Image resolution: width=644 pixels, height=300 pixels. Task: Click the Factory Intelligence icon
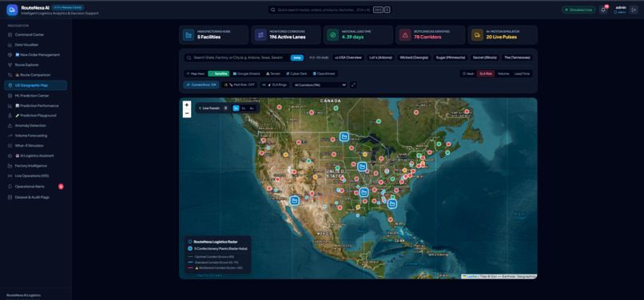pos(10,166)
